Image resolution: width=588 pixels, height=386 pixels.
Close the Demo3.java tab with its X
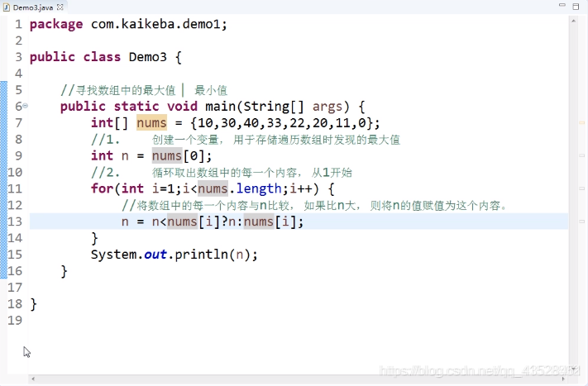point(60,7)
